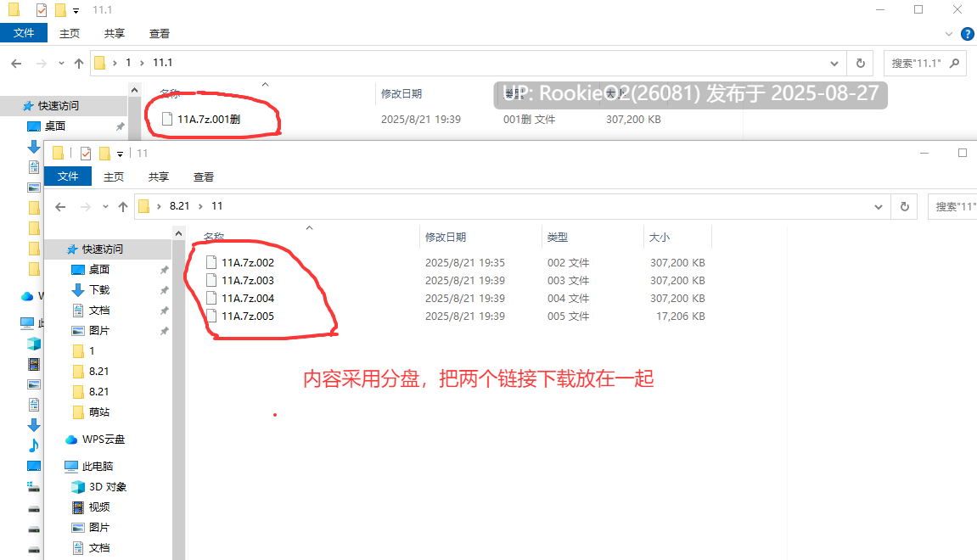Click search magnifier in 11.1 search box
977x560 pixels.
point(954,63)
